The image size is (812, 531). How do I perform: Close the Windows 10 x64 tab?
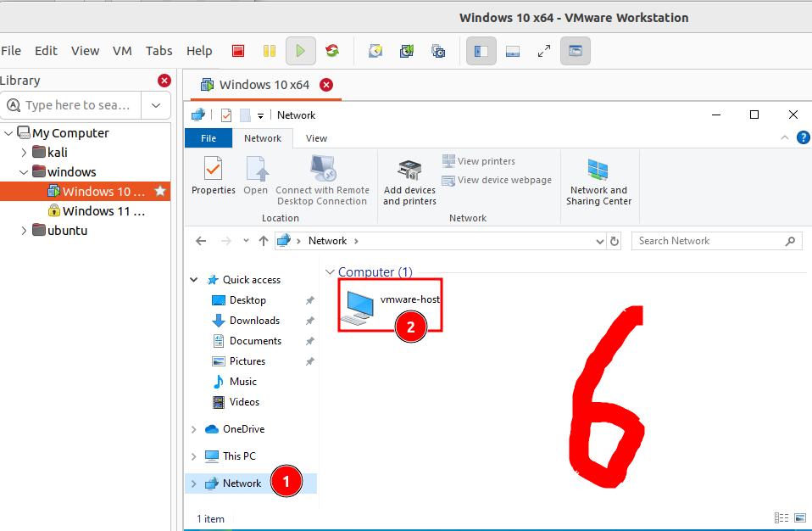pos(326,85)
